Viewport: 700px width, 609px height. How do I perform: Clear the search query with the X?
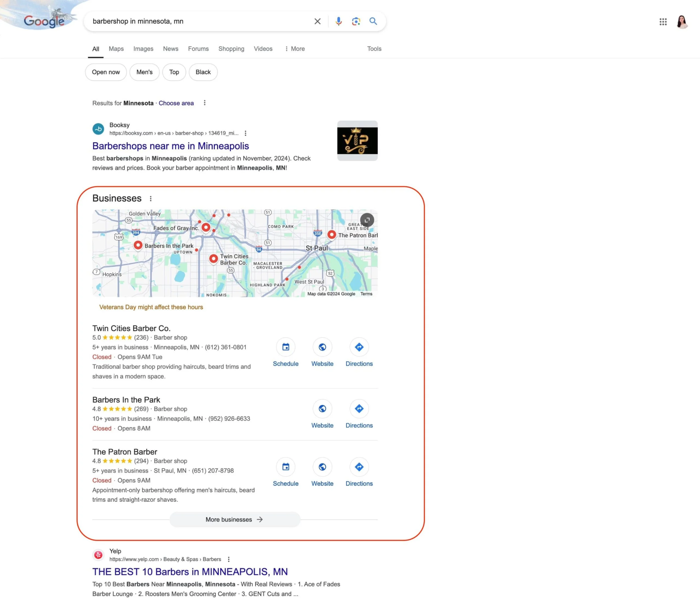[317, 21]
